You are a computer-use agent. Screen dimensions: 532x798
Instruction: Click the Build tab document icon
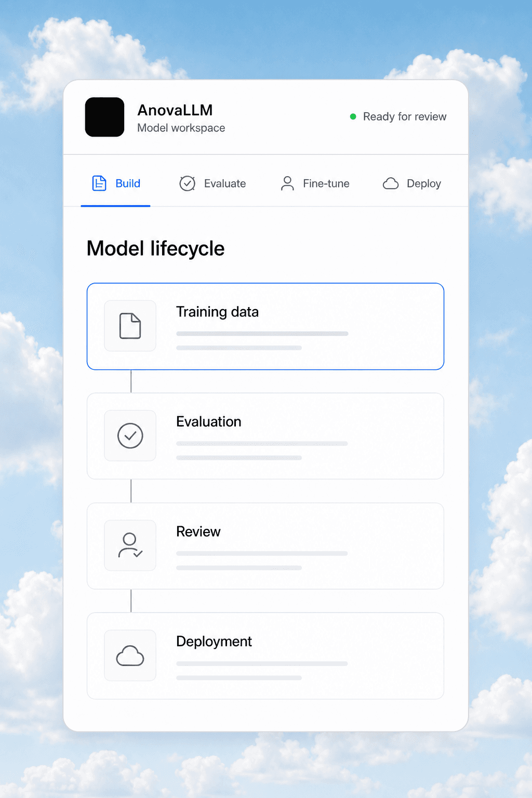99,183
